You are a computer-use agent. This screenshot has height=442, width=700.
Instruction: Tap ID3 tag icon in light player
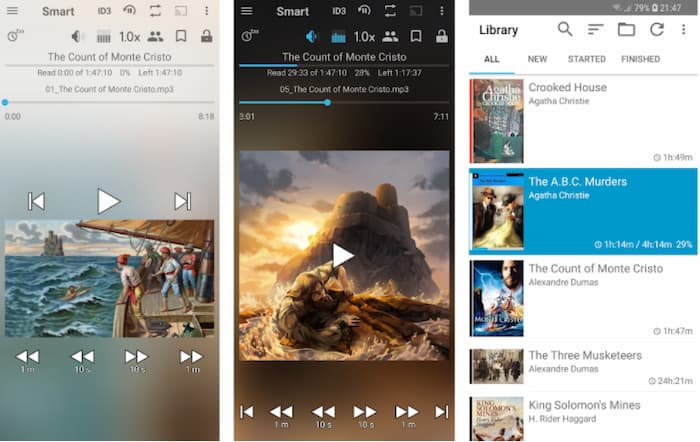point(104,11)
